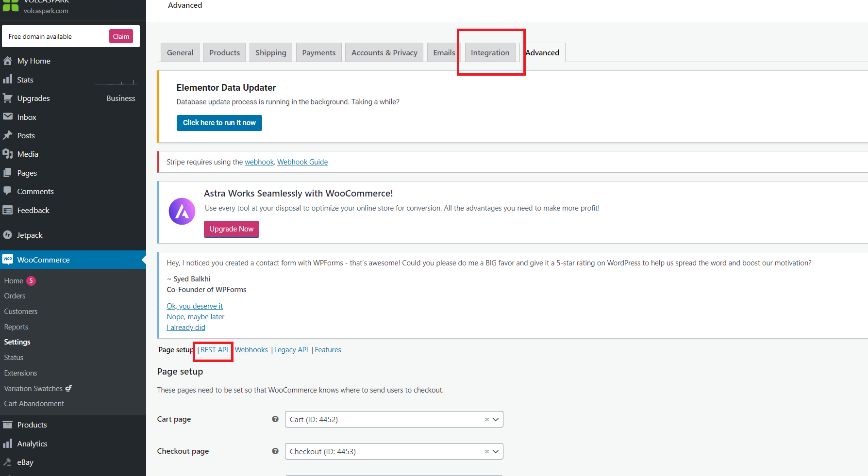Claim the free domain
The width and height of the screenshot is (868, 476).
pyautogui.click(x=121, y=36)
